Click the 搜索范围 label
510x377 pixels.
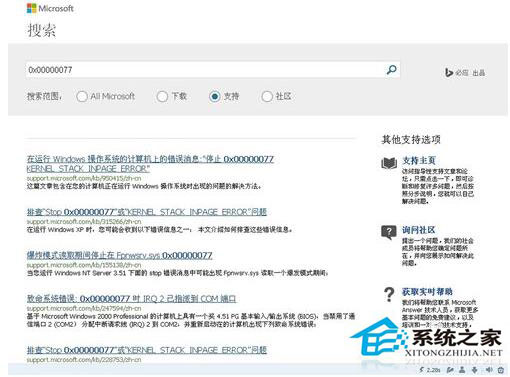44,97
